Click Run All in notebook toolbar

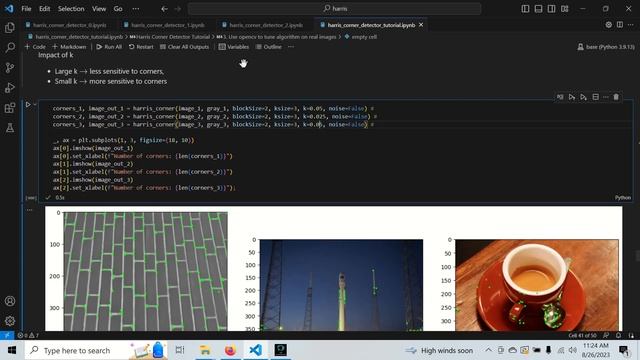(109, 47)
